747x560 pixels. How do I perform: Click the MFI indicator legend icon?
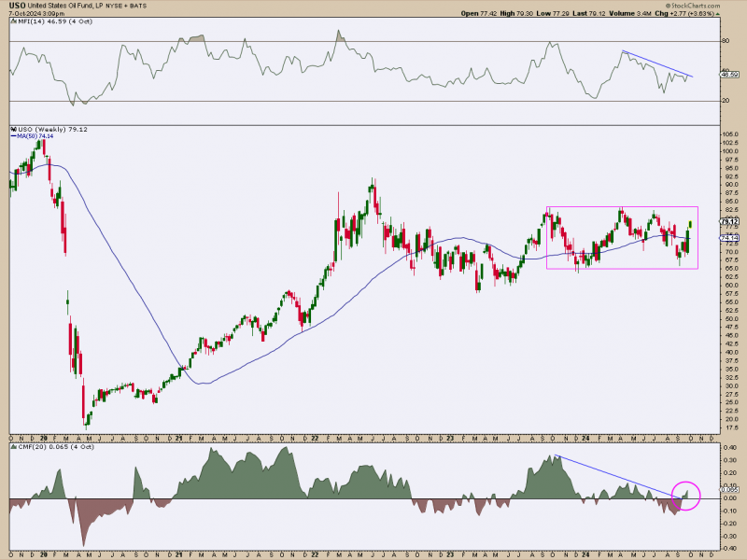coord(14,21)
